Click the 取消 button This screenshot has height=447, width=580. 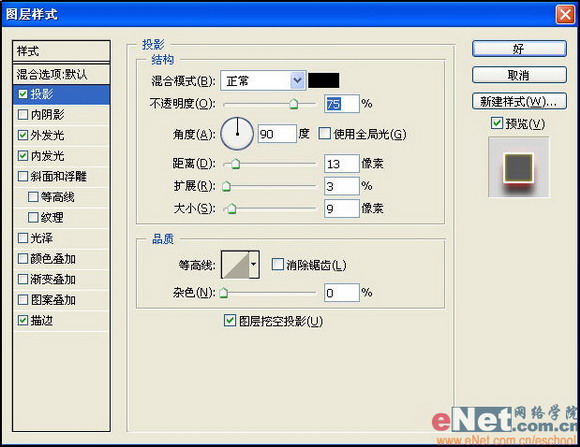point(519,75)
